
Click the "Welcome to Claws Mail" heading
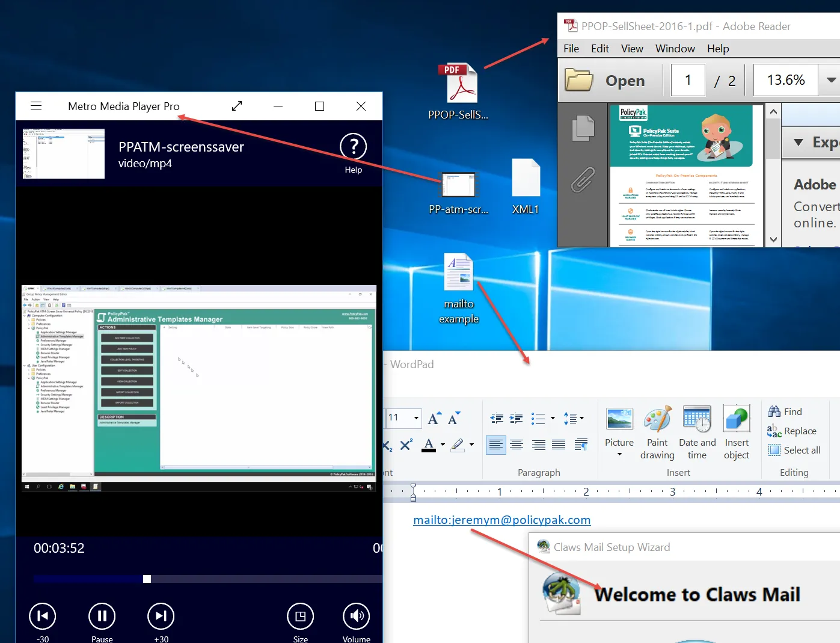point(697,594)
